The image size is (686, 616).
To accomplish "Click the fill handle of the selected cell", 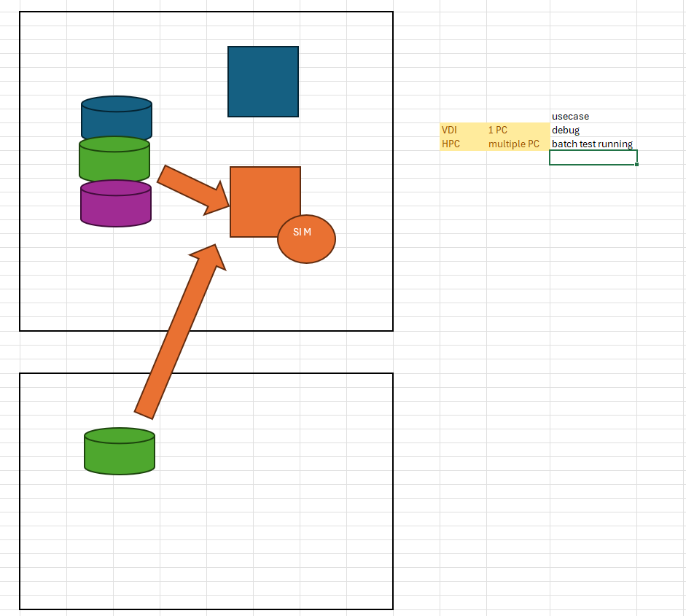I will click(636, 165).
